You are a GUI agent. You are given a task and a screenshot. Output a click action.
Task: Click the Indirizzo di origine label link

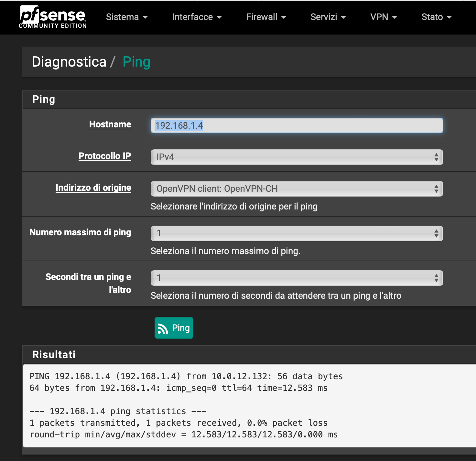[x=93, y=188]
